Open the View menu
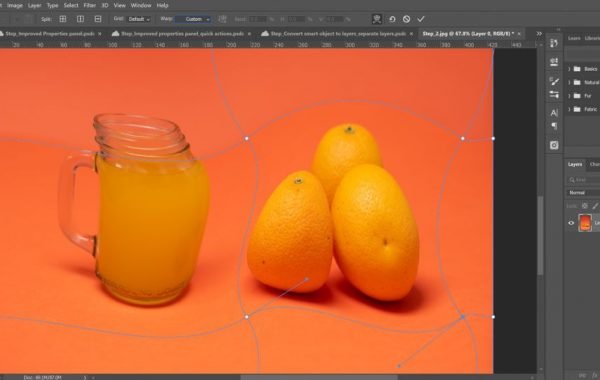This screenshot has width=600, height=380. click(x=120, y=5)
